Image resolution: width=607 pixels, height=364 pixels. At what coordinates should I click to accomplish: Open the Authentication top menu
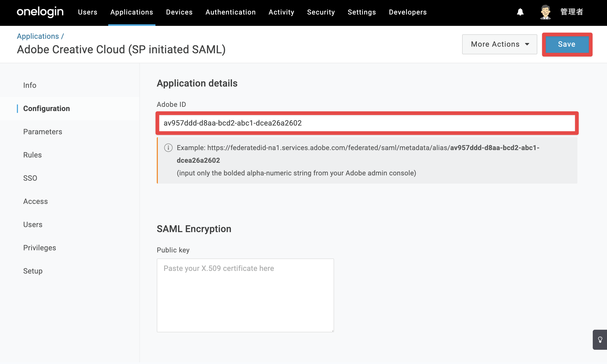231,12
